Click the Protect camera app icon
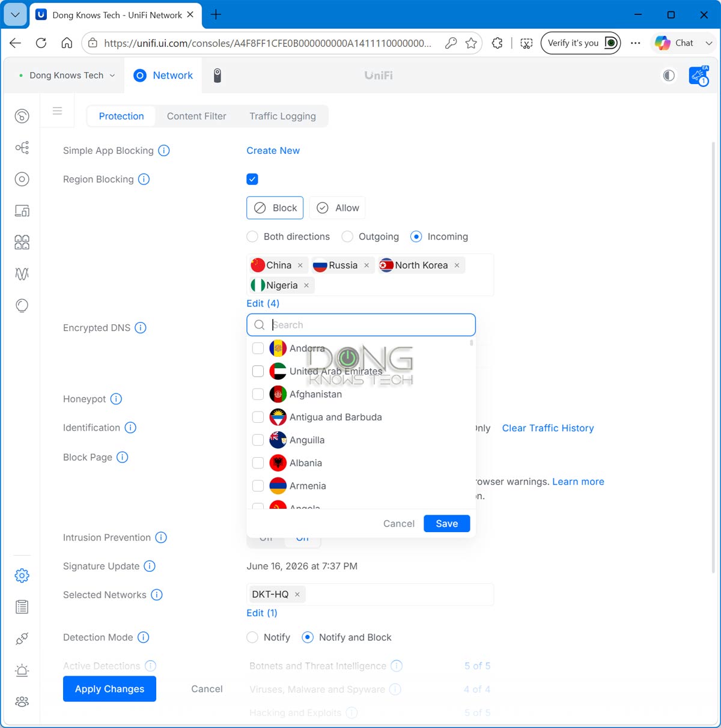Viewport: 721px width, 728px height. 218,75
